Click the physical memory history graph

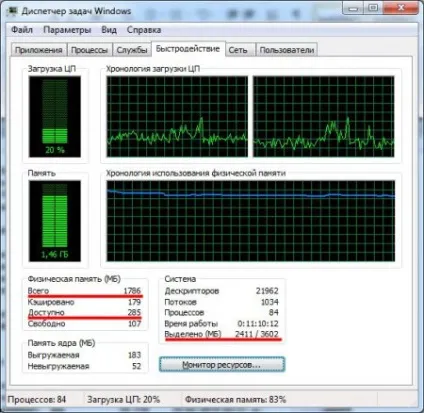[x=251, y=221]
